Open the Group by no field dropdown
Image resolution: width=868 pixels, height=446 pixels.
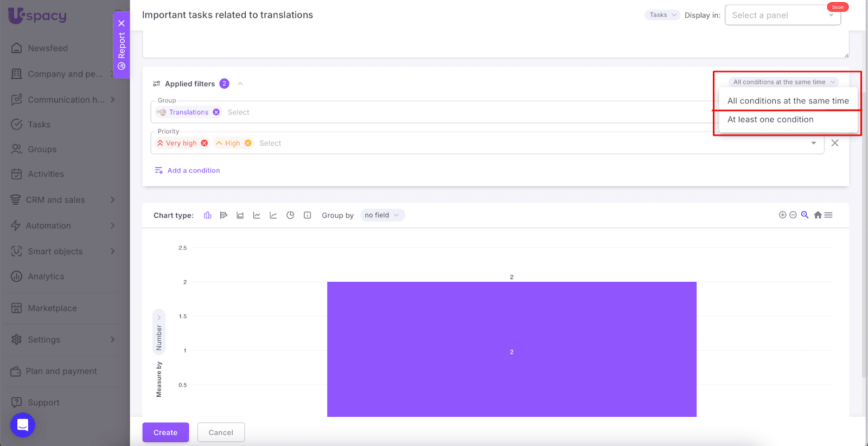pos(382,215)
